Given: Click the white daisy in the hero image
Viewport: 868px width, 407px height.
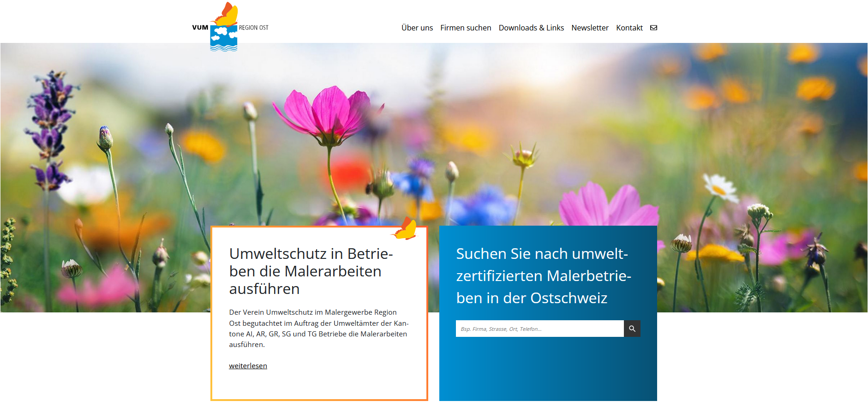Looking at the screenshot, I should (720, 187).
